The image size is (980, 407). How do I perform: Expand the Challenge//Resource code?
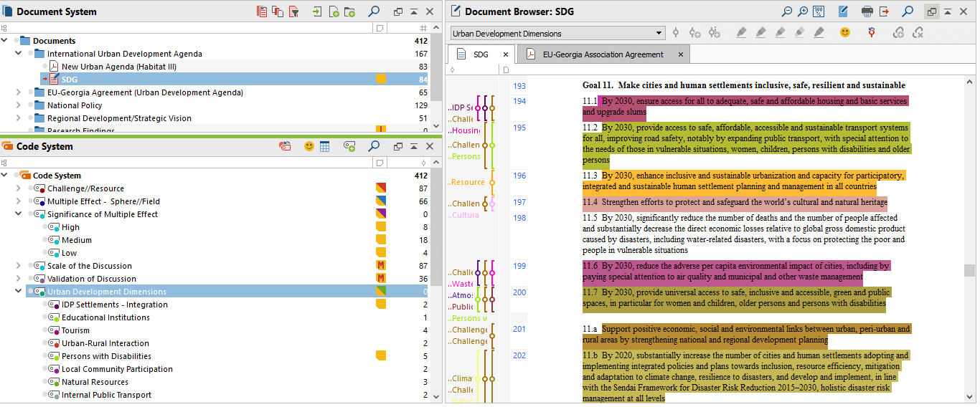pyautogui.click(x=19, y=188)
